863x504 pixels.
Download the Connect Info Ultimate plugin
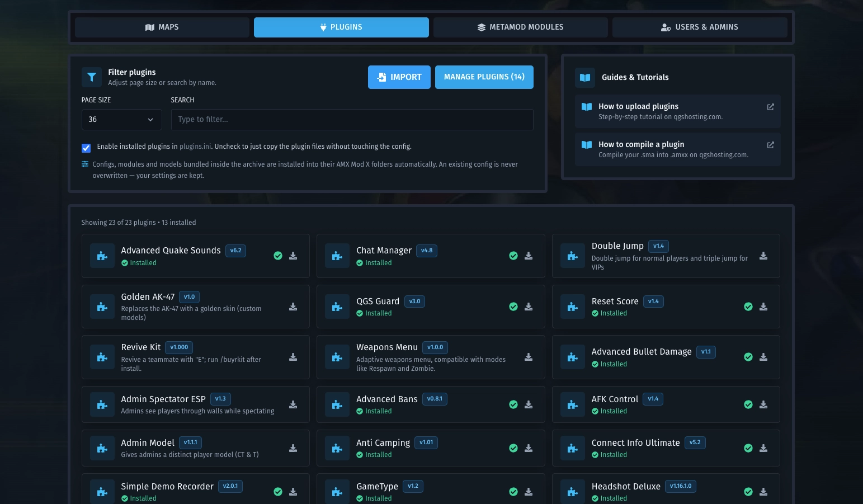pyautogui.click(x=763, y=448)
